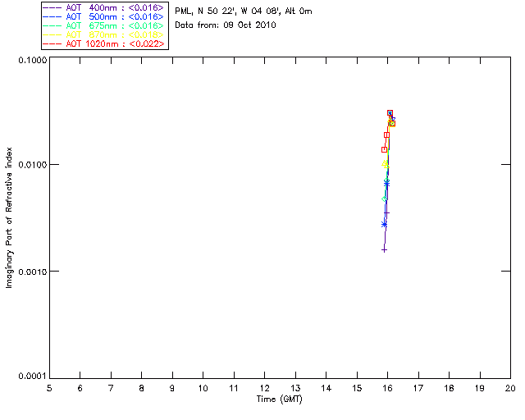Click the 16 tick label on time axis
Image resolution: width=525 pixels, height=420 pixels.
click(x=386, y=387)
